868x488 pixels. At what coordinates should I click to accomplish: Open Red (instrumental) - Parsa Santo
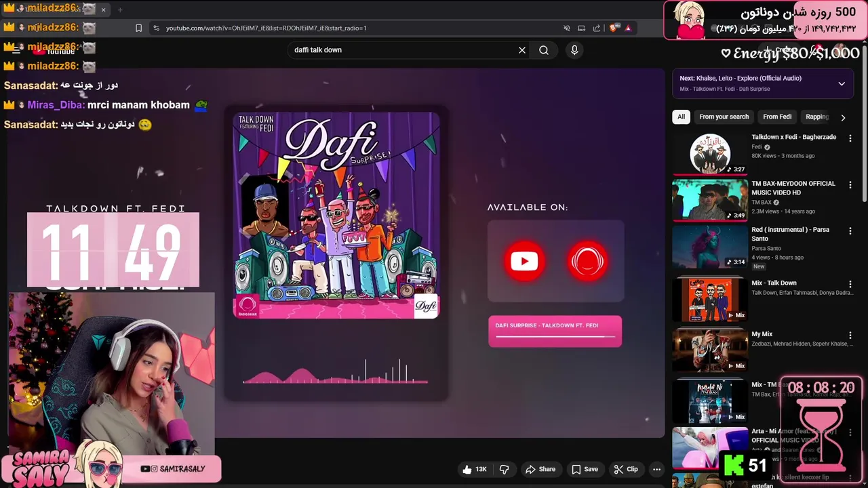pos(790,234)
